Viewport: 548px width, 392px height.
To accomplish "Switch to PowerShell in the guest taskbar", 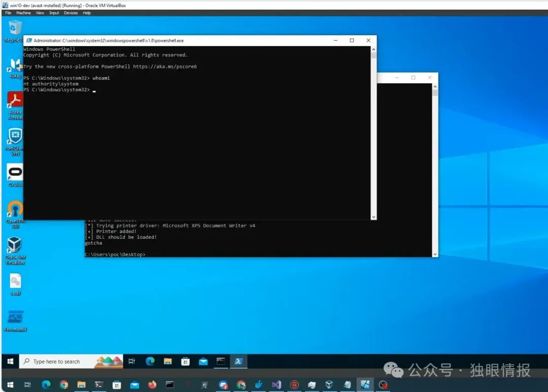I will pyautogui.click(x=238, y=361).
